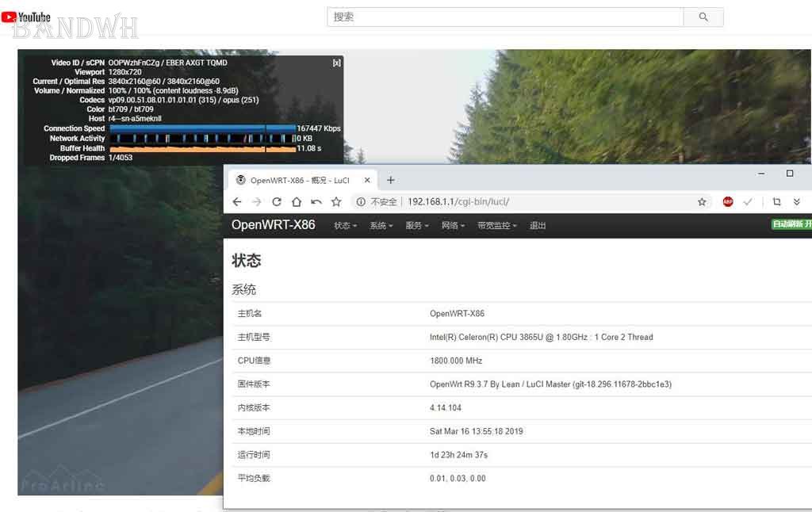Reload the OpenWRT LuCI page

(x=277, y=202)
